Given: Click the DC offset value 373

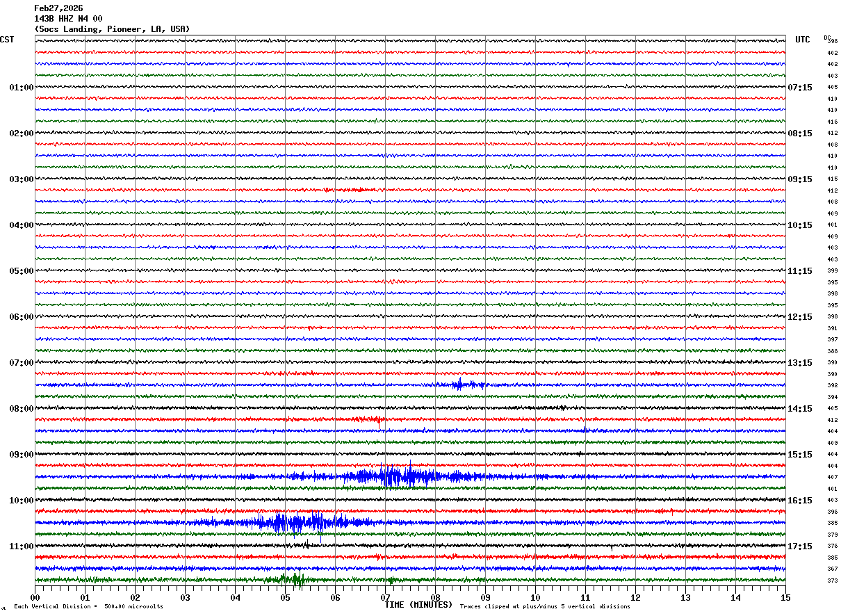Looking at the screenshot, I should click(832, 581).
